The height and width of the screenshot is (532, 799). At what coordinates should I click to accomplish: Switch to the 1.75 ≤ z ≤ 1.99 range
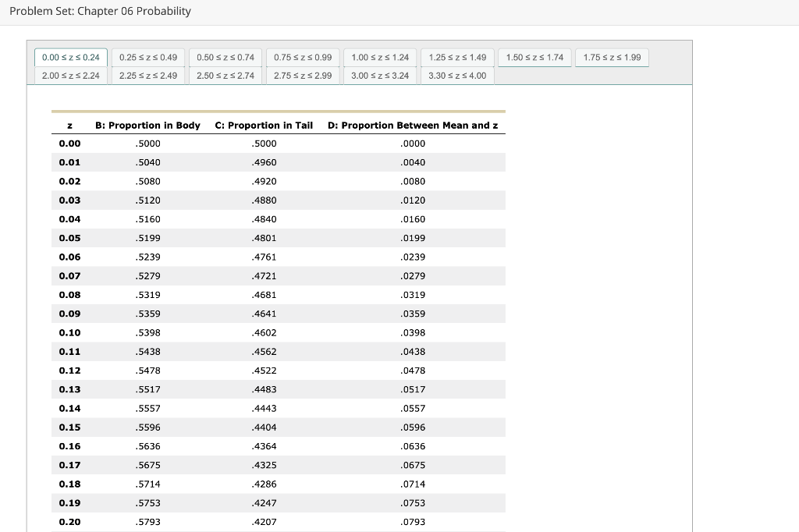click(611, 57)
